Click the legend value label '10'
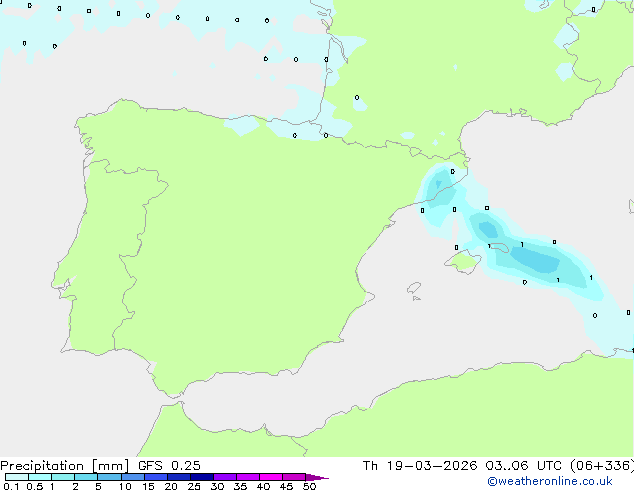 click(x=125, y=486)
